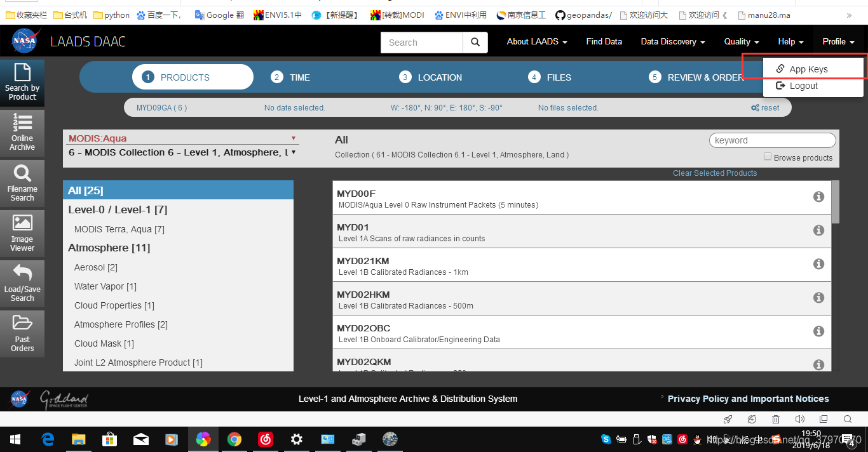Click the browser trash icon
Image resolution: width=868 pixels, height=452 pixels.
776,419
